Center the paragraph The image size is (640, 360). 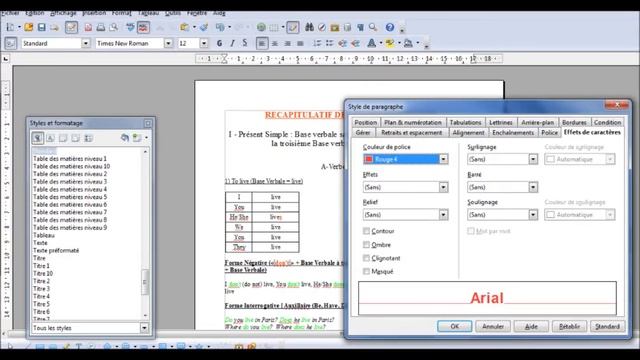[275, 43]
